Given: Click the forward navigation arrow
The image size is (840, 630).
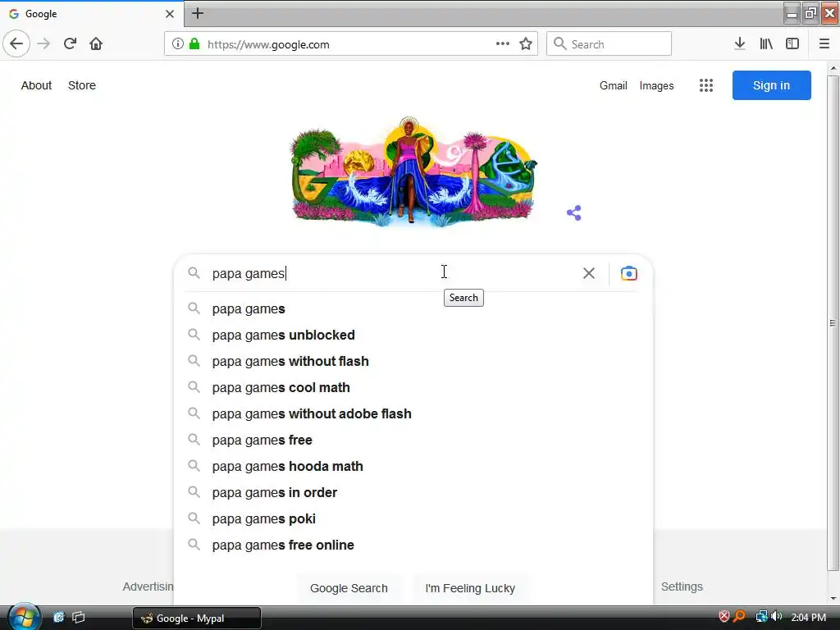Looking at the screenshot, I should (x=43, y=44).
